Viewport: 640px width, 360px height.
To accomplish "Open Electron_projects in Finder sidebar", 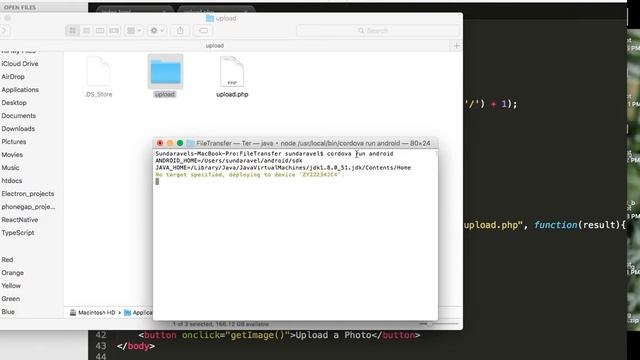I will click(28, 194).
